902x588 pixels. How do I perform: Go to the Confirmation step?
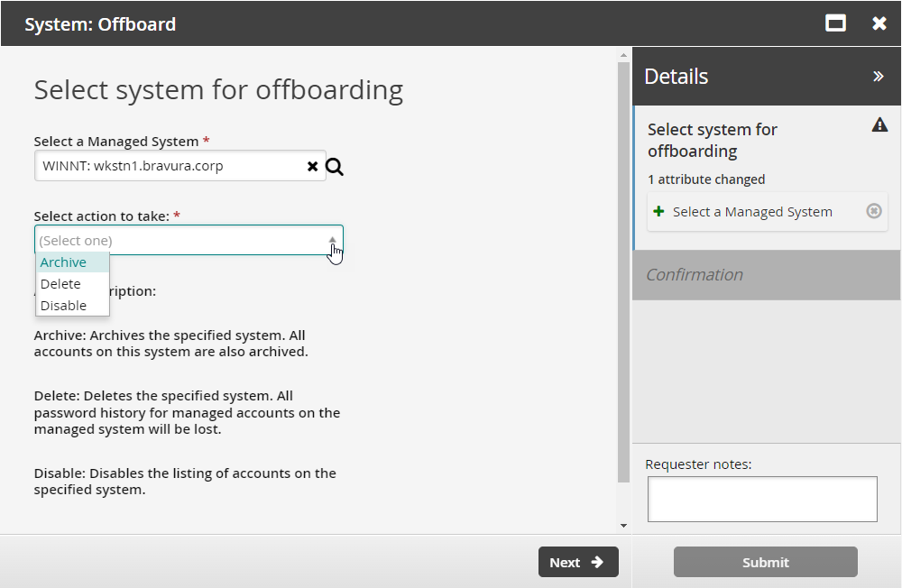coord(695,275)
